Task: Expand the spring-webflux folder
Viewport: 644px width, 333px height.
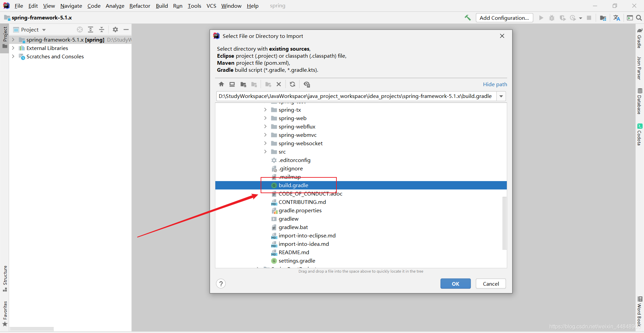Action: click(x=265, y=126)
